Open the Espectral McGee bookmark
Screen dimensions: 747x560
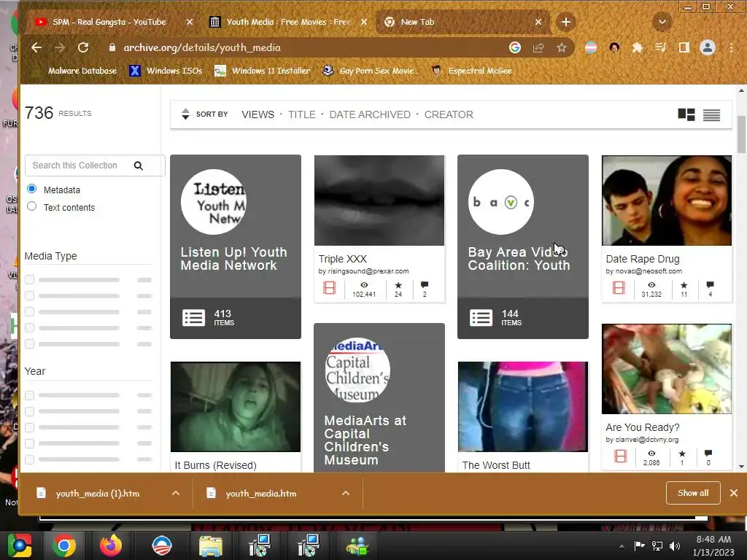pyautogui.click(x=472, y=71)
